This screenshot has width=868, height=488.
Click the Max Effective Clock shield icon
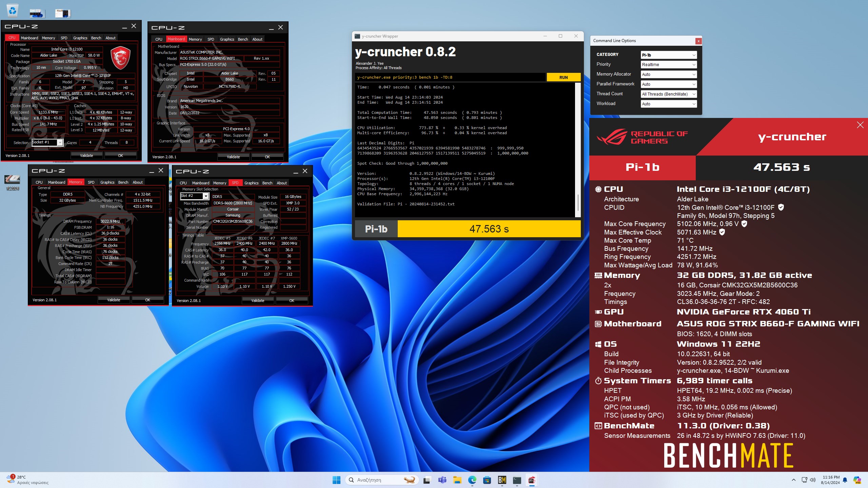722,232
